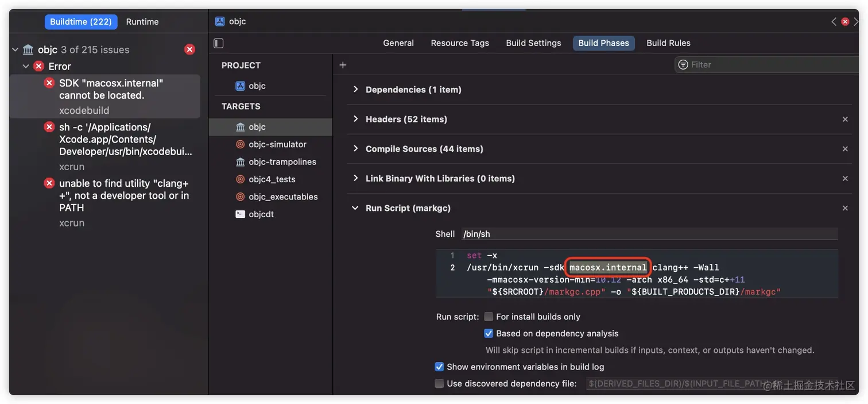Go to next issue with right chevron
This screenshot has width=868, height=404.
tap(856, 22)
